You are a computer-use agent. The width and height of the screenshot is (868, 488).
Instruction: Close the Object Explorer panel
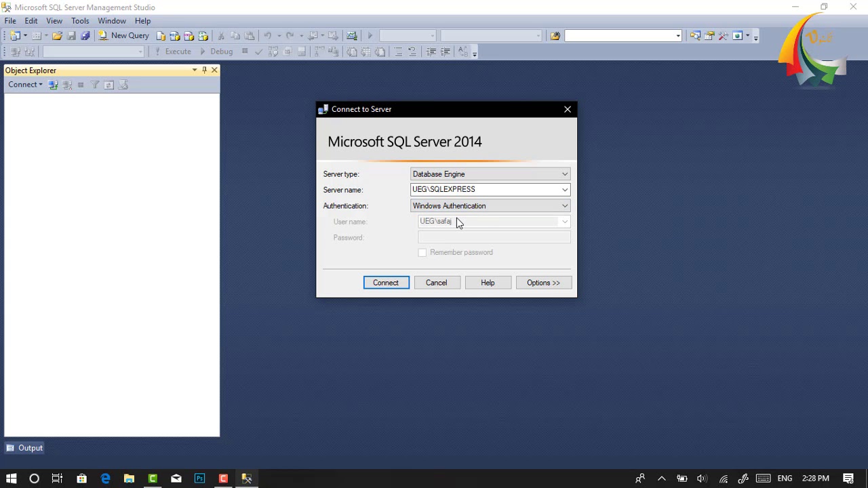click(214, 70)
